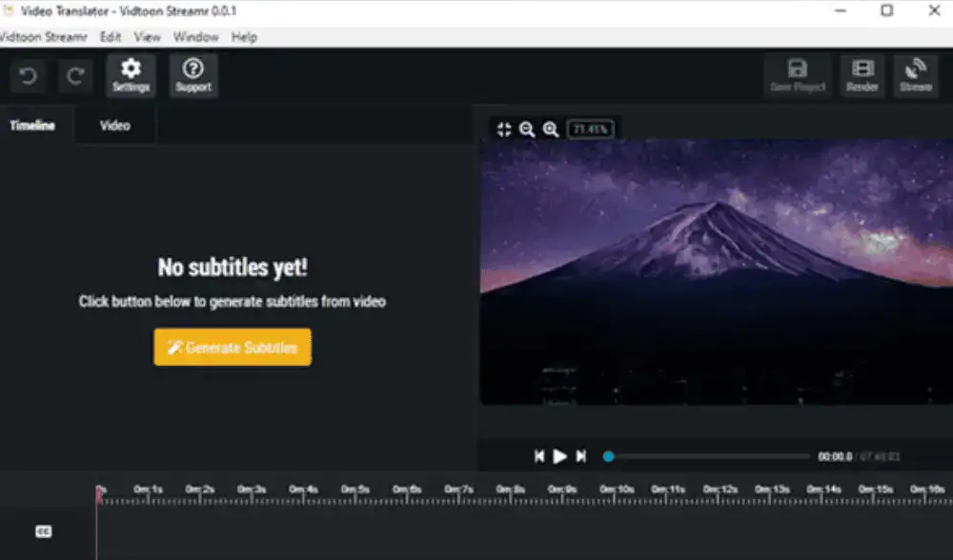Play the video preview
Image resolution: width=953 pixels, height=560 pixels.
pyautogui.click(x=560, y=456)
